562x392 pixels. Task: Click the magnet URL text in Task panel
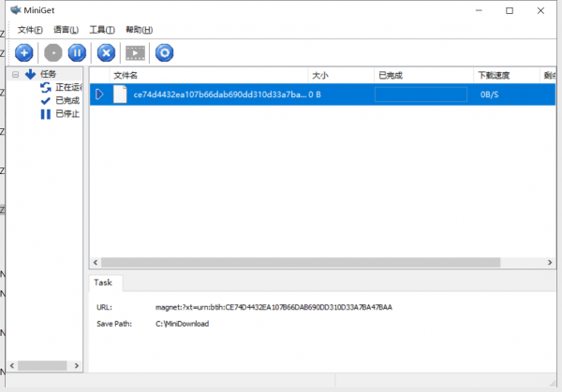pos(274,307)
